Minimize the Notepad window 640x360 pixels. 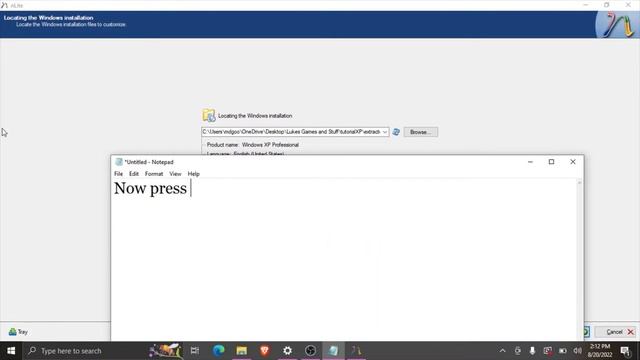(x=530, y=162)
